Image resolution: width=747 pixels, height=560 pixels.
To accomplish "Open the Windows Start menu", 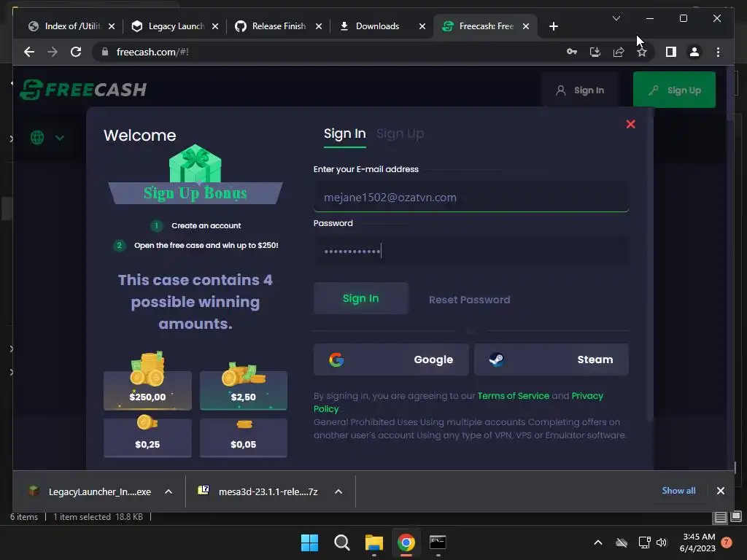I will pos(309,542).
